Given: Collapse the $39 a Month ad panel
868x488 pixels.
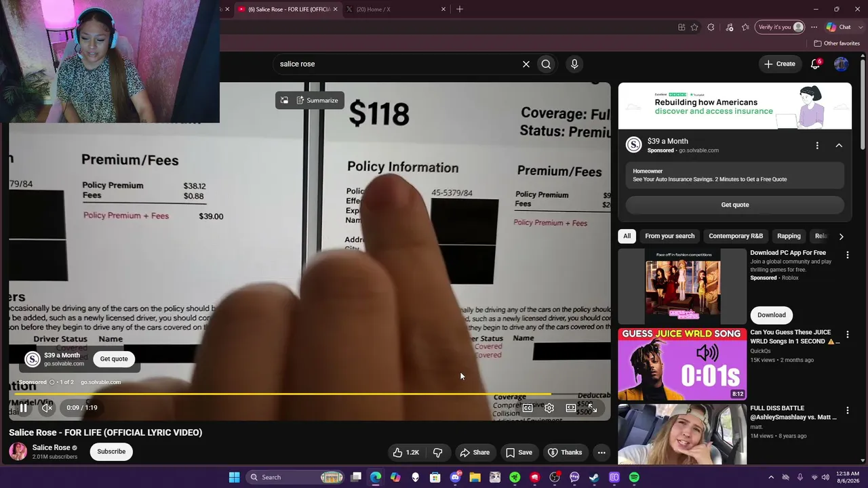Looking at the screenshot, I should coord(839,146).
